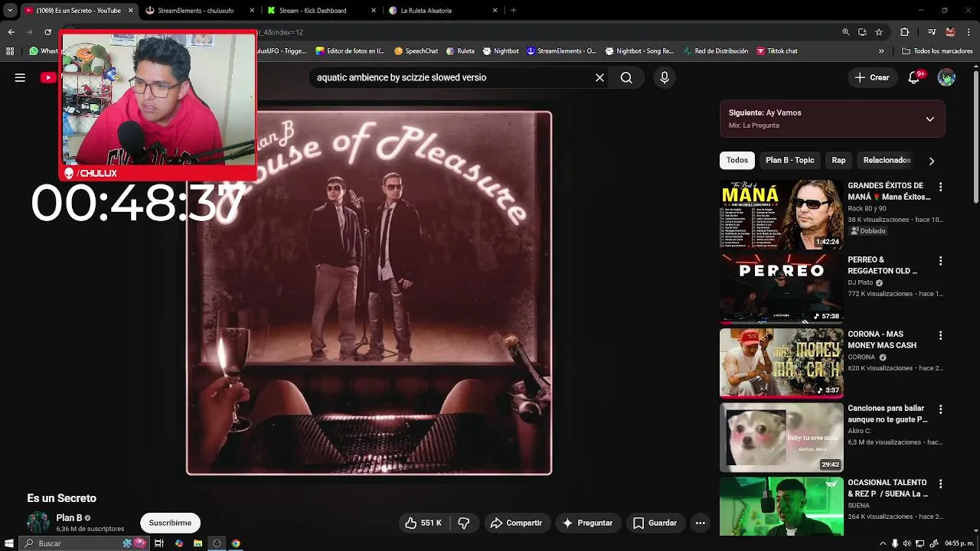Open the Todos los marcadores folder
The height and width of the screenshot is (551, 980).
point(938,51)
